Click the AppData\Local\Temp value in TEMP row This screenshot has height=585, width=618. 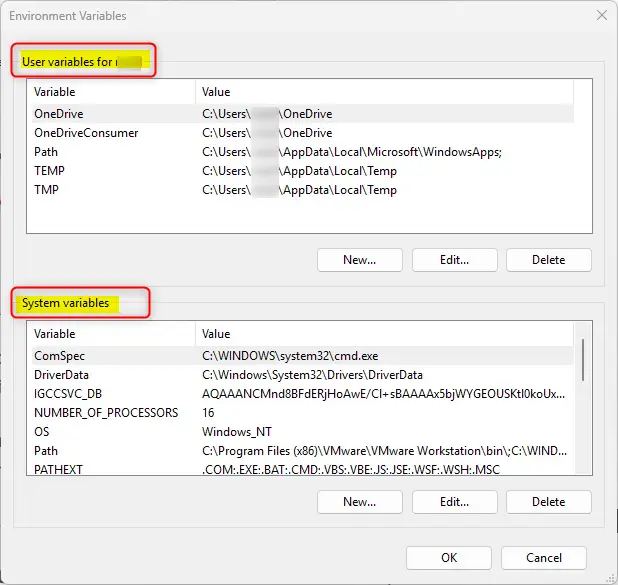tap(300, 171)
